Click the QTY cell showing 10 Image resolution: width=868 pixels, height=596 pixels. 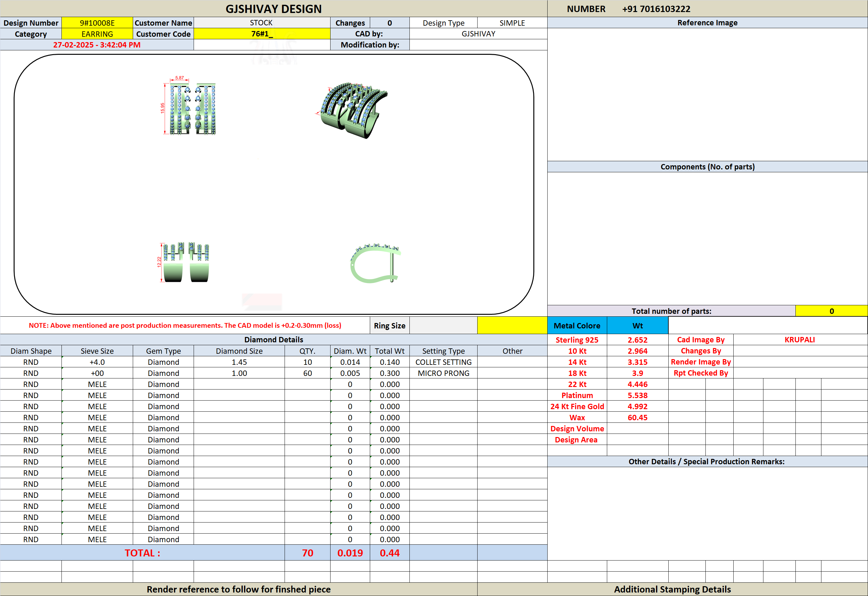pos(307,362)
